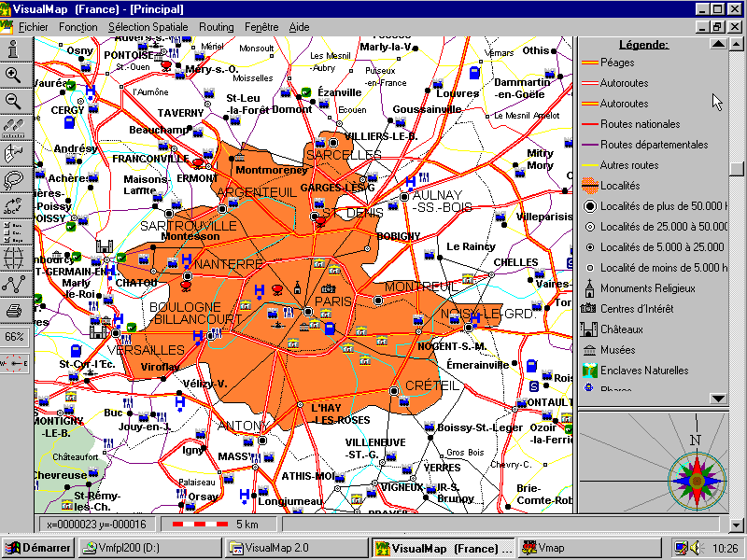This screenshot has width=747, height=560.
Task: Select the Information tool in the left toolbar
Action: pyautogui.click(x=15, y=49)
